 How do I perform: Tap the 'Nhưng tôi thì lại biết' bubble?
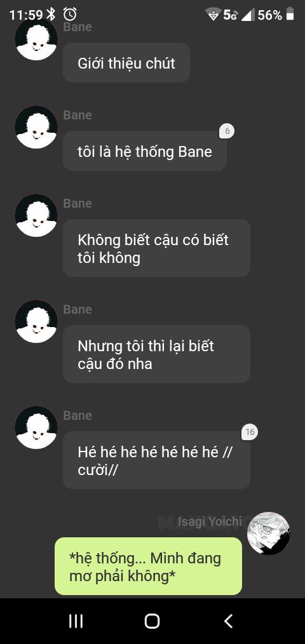click(156, 354)
